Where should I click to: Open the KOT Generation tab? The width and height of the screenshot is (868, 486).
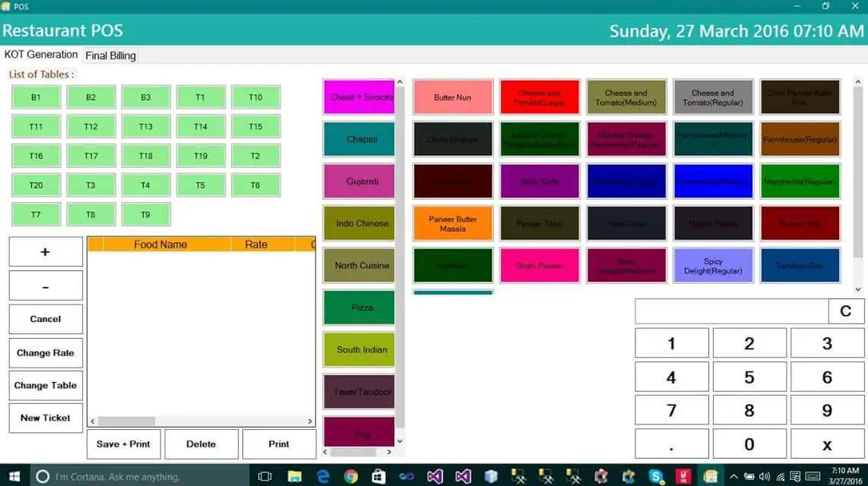[x=41, y=55]
